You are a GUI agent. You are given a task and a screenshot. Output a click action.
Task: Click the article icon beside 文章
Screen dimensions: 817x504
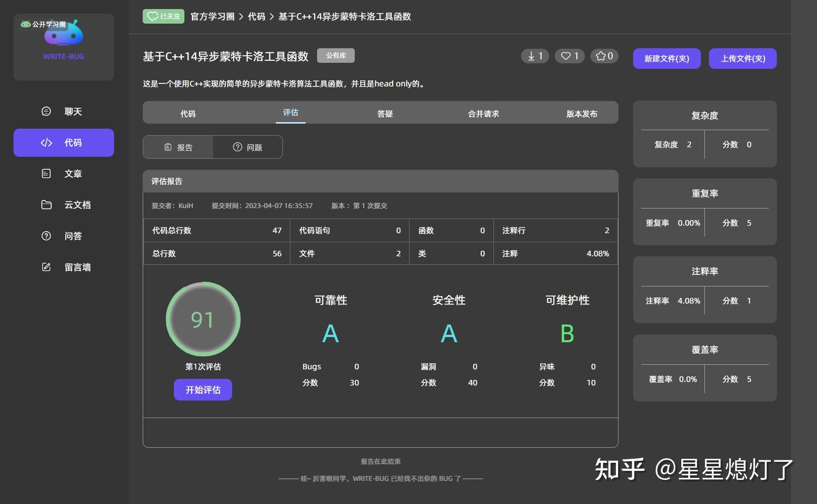pyautogui.click(x=46, y=174)
